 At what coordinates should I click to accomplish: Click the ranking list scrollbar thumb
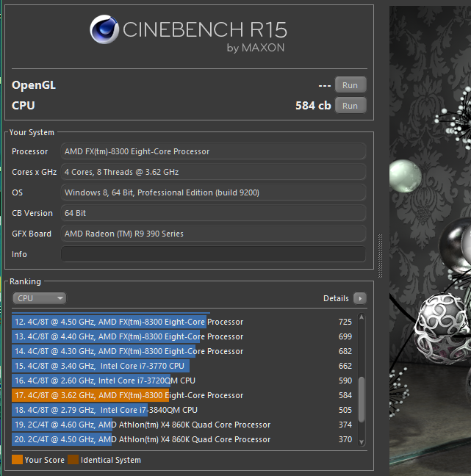362,399
